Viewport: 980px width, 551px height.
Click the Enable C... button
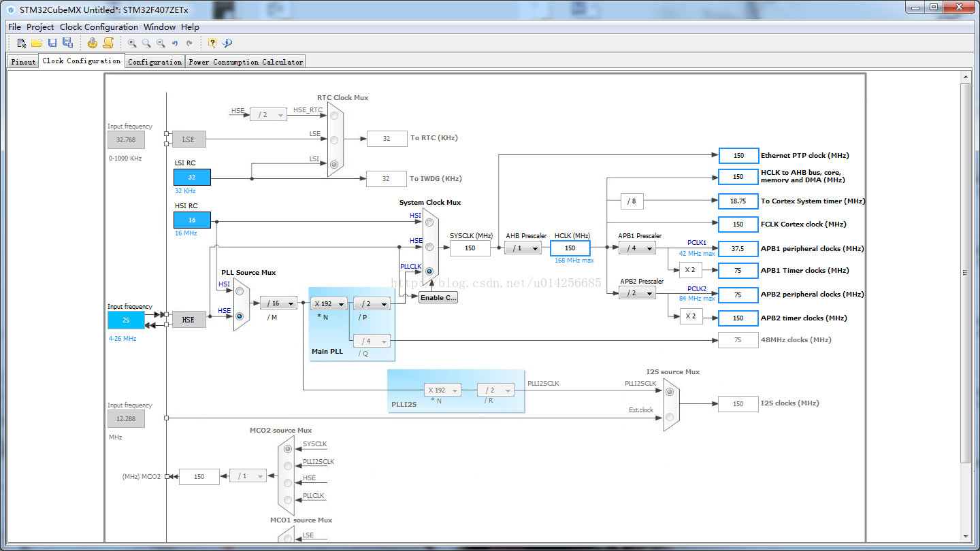[438, 297]
